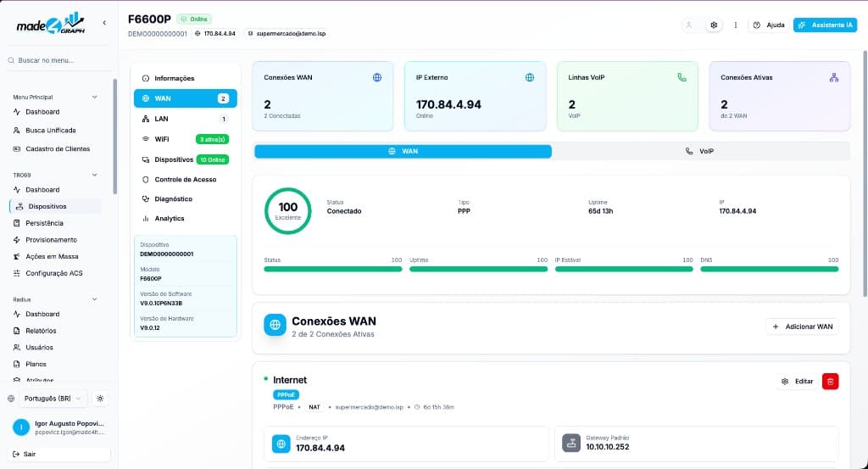Collapse the sidebar using the chevron arrow

pos(104,23)
